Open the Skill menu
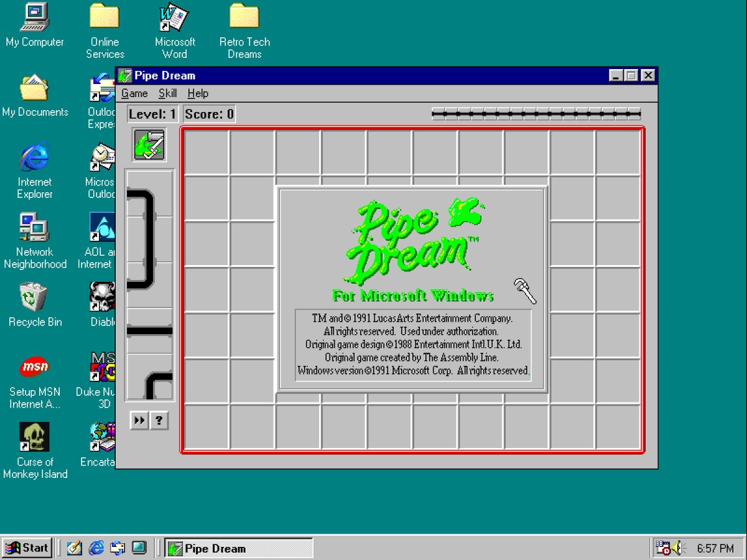Image resolution: width=747 pixels, height=560 pixels. click(167, 93)
